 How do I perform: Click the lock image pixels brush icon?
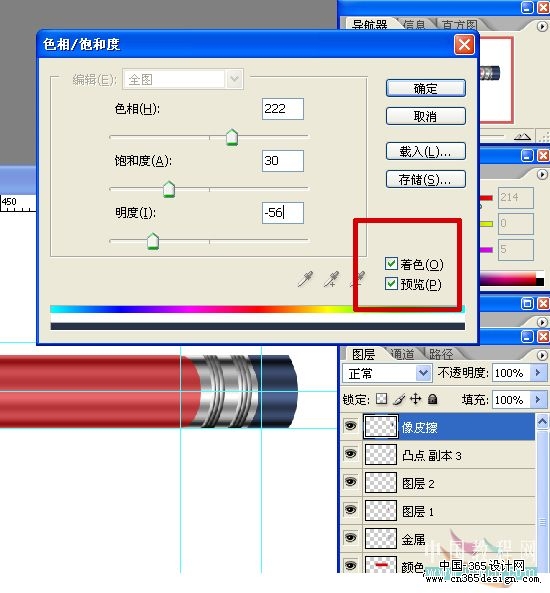[399, 399]
